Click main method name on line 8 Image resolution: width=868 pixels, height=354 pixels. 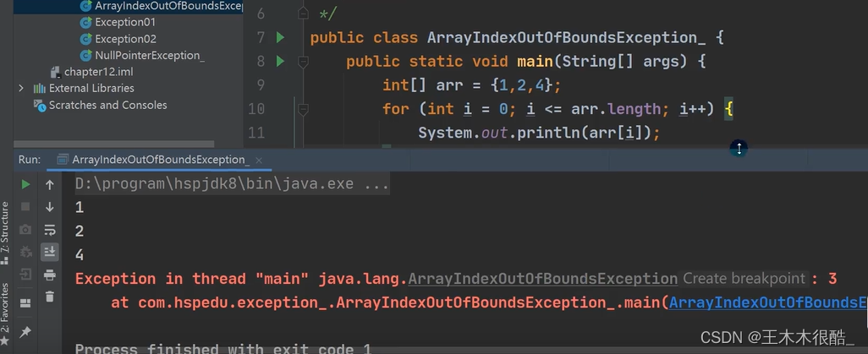point(535,62)
